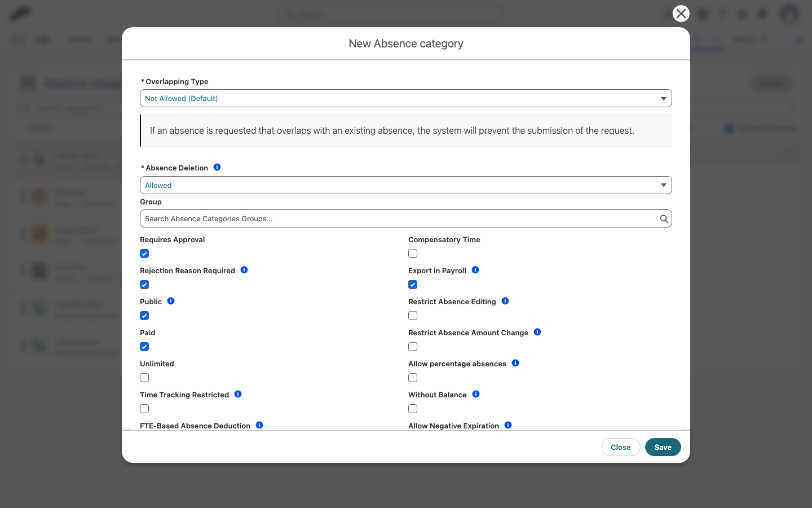
Task: Enable the Compensatory Time checkbox
Action: pos(413,253)
